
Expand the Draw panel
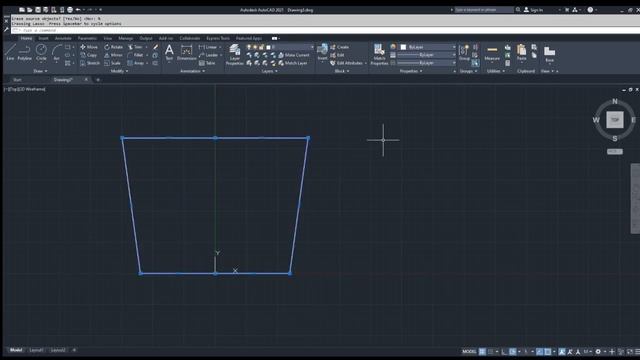[40, 71]
